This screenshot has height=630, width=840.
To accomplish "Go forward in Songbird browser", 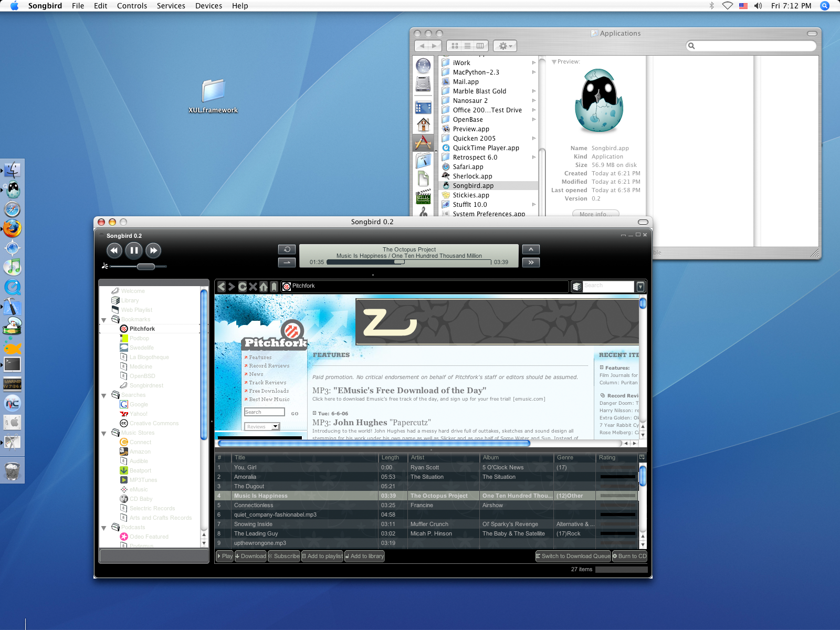I will pyautogui.click(x=232, y=286).
